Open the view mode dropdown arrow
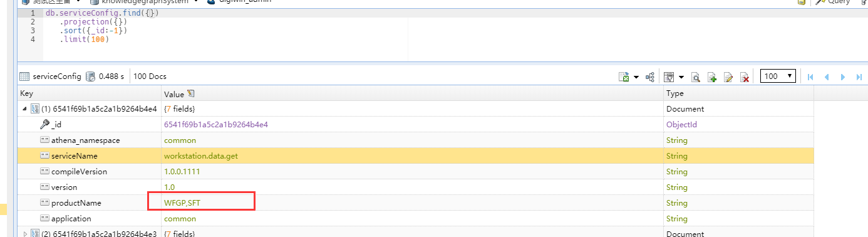 point(681,77)
